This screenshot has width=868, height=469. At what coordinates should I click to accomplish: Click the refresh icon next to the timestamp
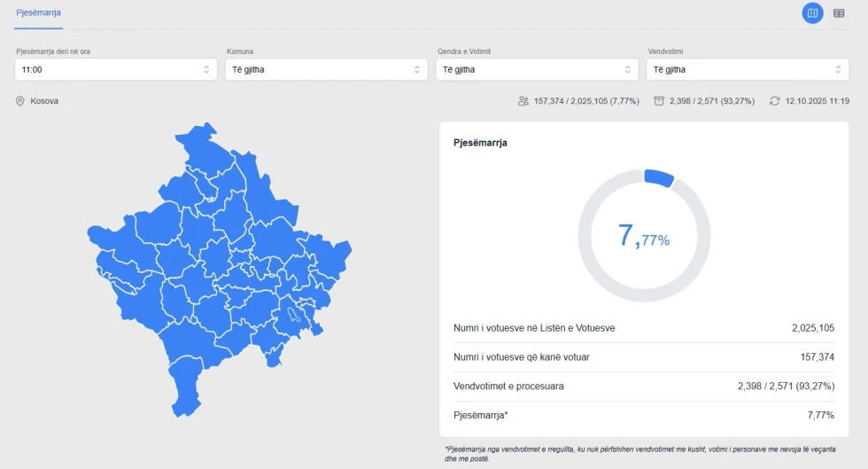[774, 101]
